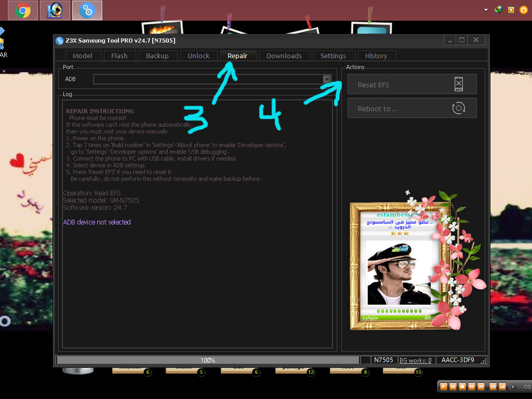Click the Z3X app icon in title bar

pos(59,41)
